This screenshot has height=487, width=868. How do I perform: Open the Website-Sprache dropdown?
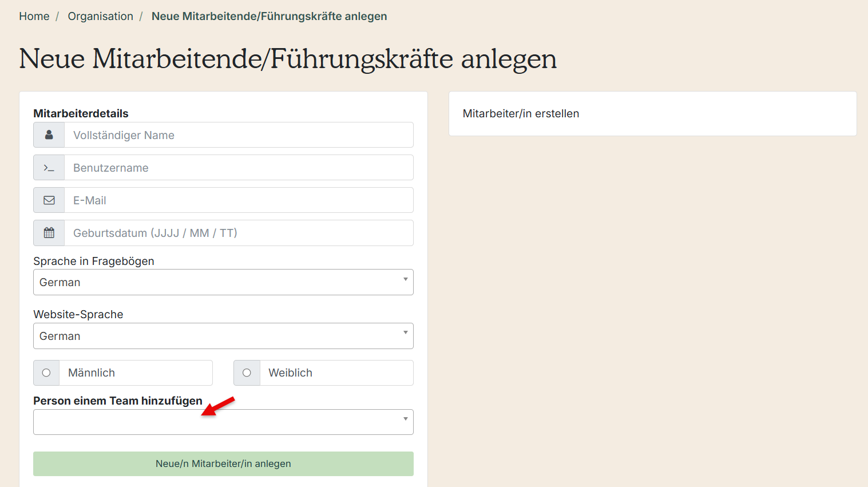click(x=223, y=336)
